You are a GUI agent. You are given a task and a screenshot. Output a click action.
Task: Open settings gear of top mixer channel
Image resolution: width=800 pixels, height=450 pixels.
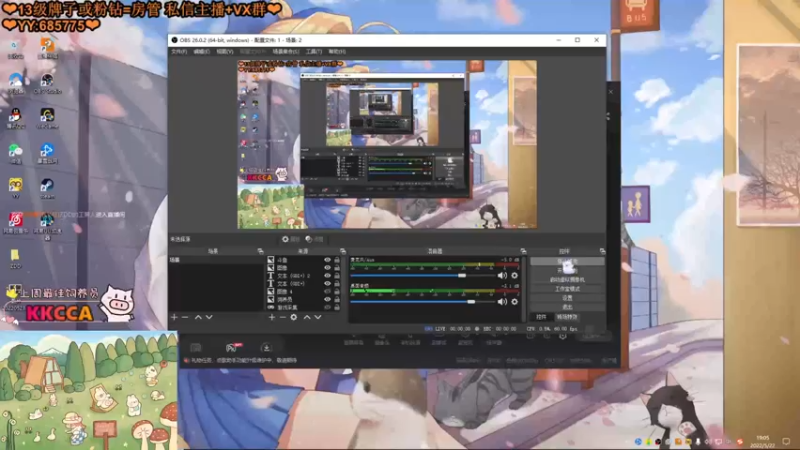[x=514, y=276]
